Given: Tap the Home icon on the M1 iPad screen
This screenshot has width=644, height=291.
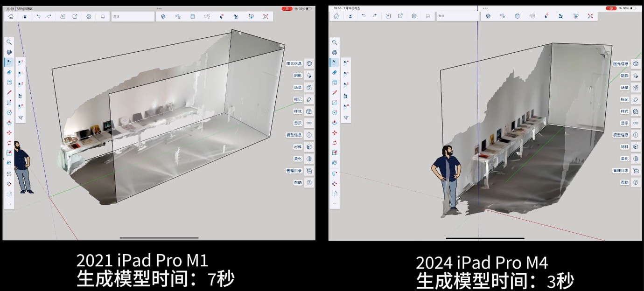Looking at the screenshot, I should pos(11,16).
